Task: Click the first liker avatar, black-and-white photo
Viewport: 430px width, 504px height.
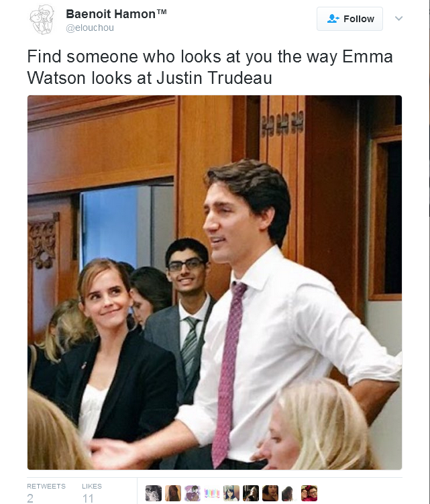Action: tap(154, 493)
